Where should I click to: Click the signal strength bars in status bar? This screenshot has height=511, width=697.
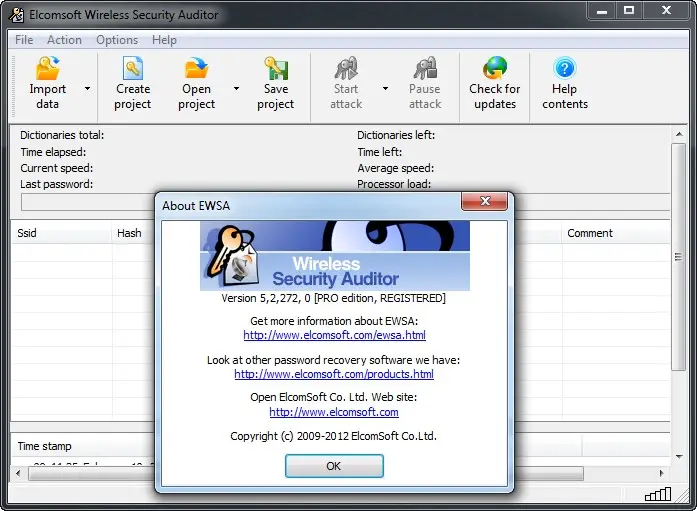658,494
